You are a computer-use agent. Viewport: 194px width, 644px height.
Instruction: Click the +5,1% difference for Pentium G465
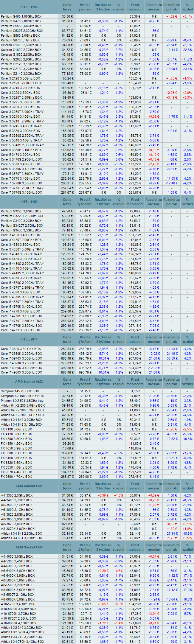[x=187, y=16]
